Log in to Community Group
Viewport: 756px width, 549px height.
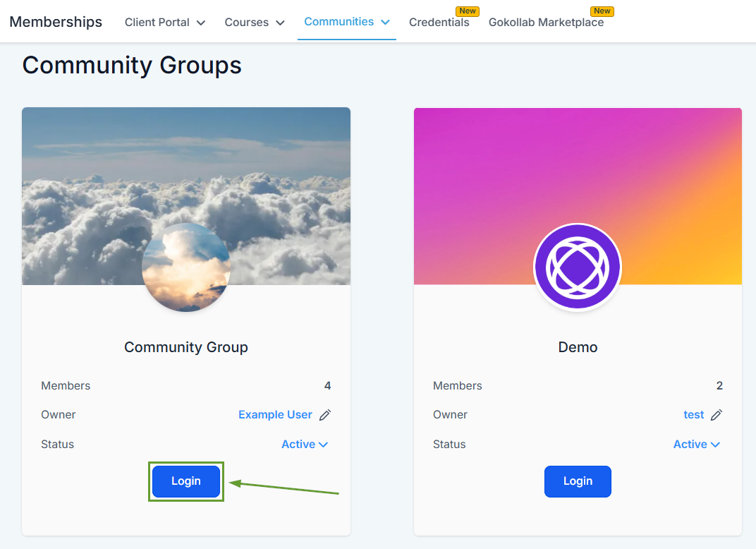[x=186, y=481]
